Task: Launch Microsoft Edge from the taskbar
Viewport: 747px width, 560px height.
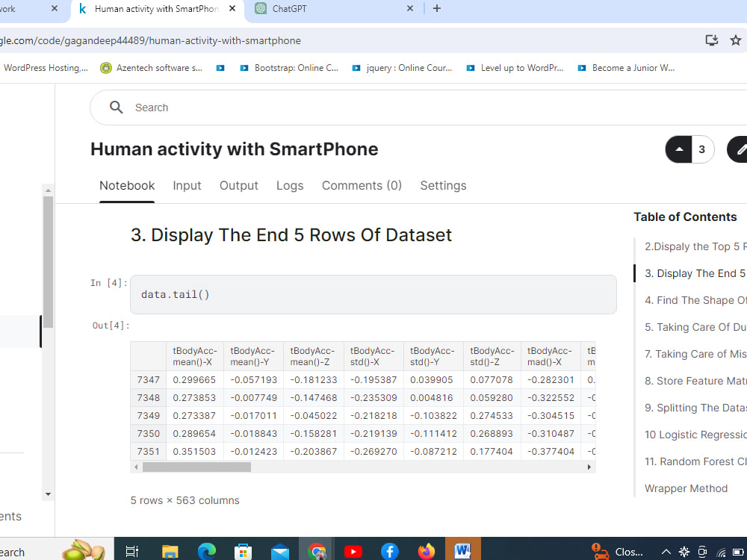Action: click(207, 552)
